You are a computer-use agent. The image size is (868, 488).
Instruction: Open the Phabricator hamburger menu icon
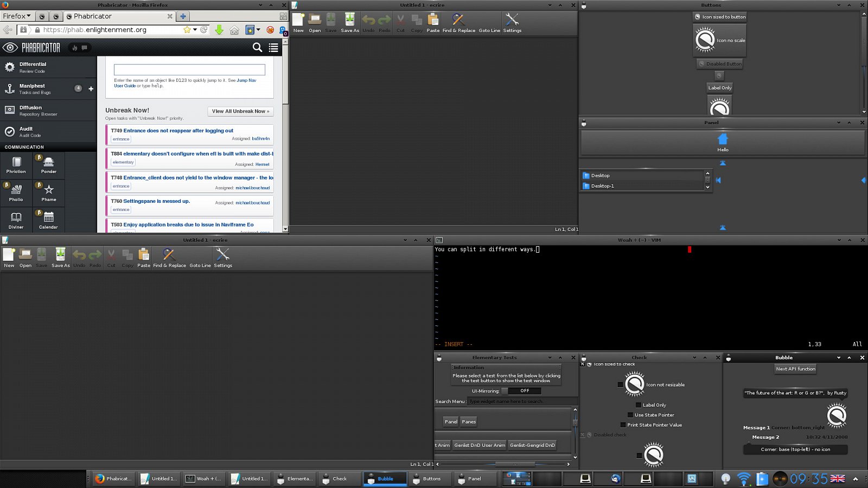[273, 48]
